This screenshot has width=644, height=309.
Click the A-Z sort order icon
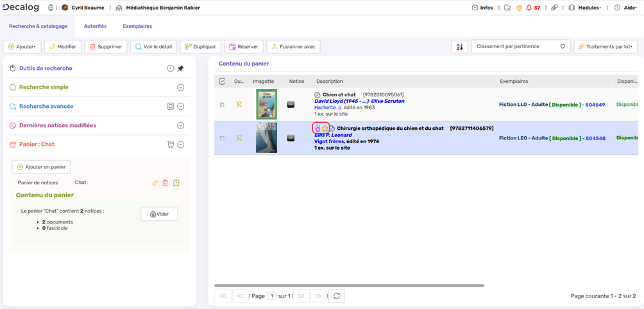(459, 47)
